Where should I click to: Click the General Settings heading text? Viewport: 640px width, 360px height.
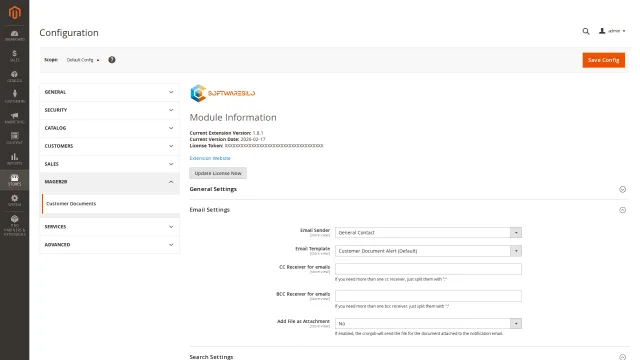point(213,189)
